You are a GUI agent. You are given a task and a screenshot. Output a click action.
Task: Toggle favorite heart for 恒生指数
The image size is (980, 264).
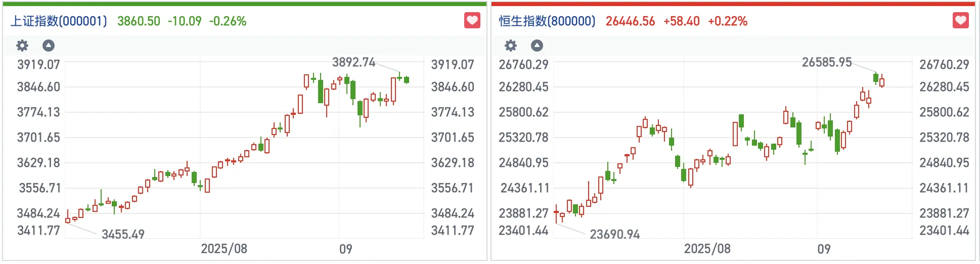tap(961, 21)
